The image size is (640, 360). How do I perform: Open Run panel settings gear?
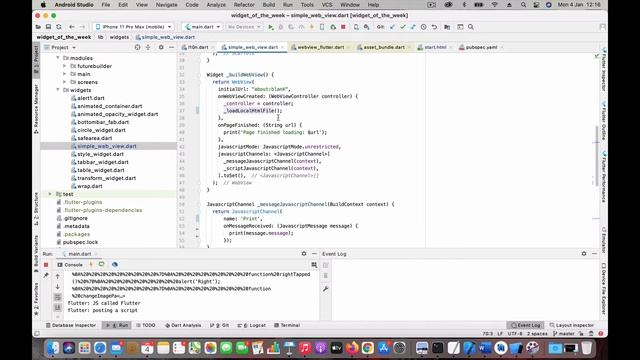pyautogui.click(x=304, y=254)
